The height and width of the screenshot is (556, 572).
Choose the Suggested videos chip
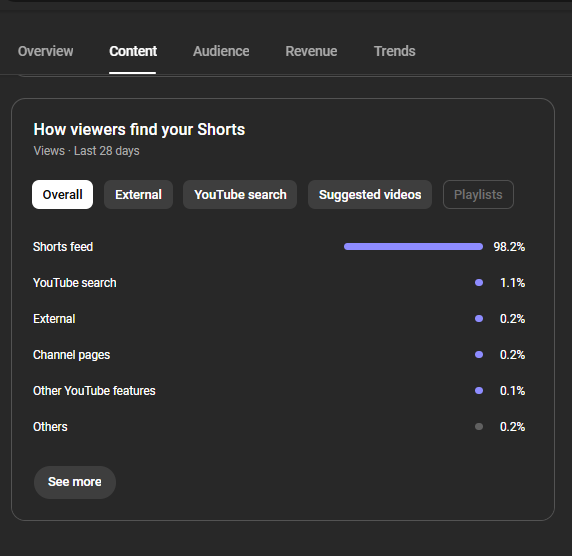coord(370,194)
